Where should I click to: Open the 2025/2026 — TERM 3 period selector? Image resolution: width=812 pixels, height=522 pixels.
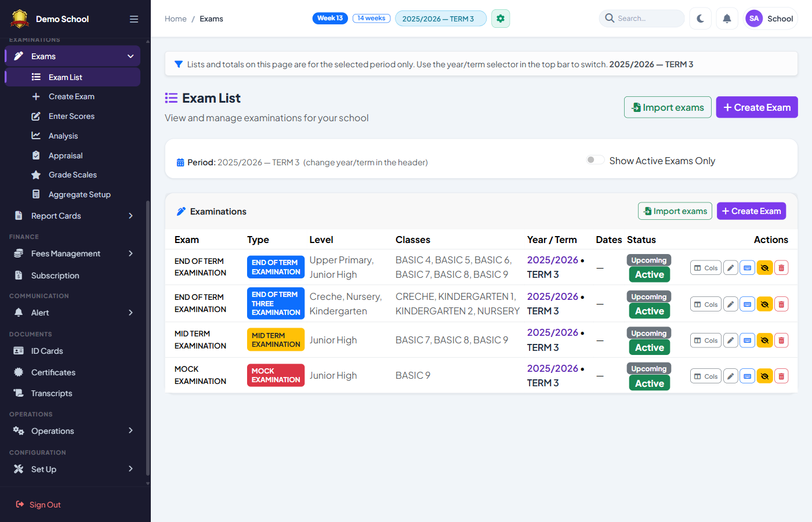pyautogui.click(x=441, y=19)
